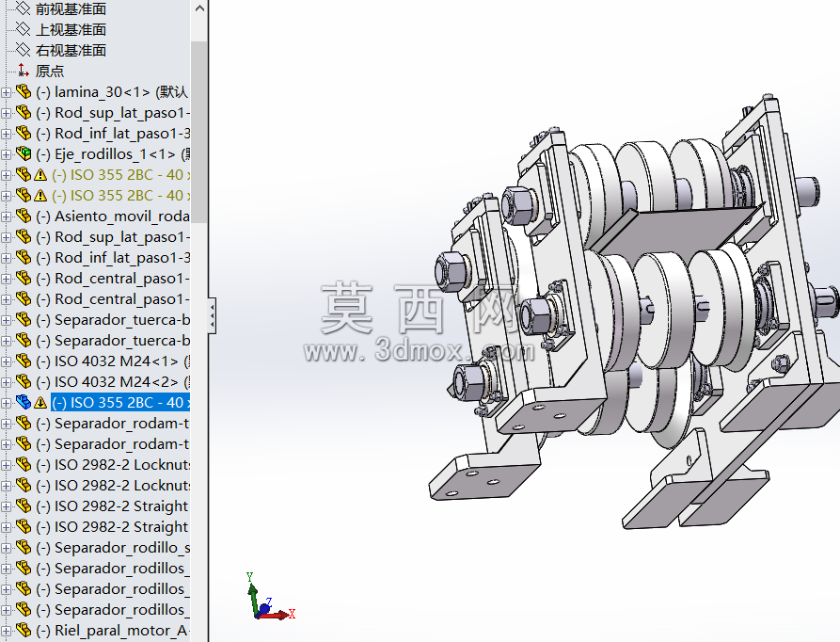Select the 右视基准面 plane icon
This screenshot has height=642, width=840.
click(23, 50)
